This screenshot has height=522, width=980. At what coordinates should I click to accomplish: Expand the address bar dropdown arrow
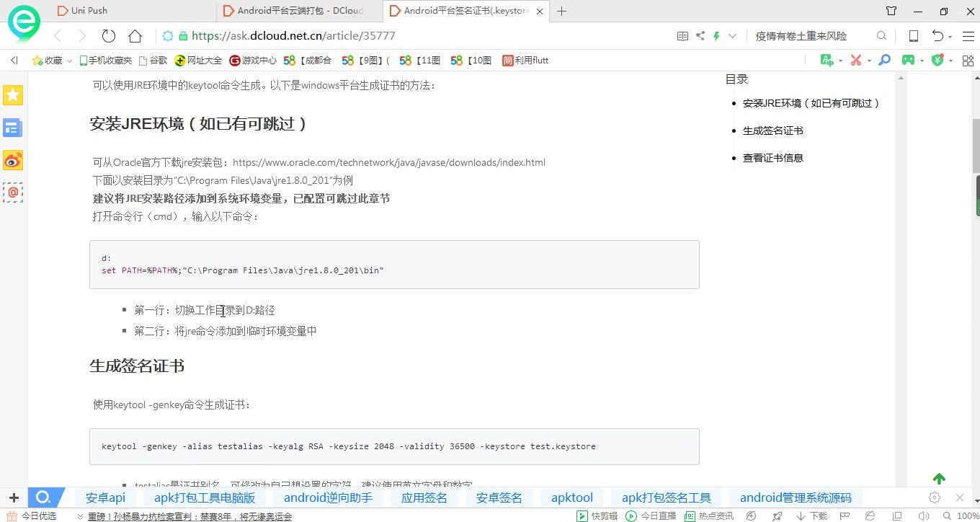point(733,36)
